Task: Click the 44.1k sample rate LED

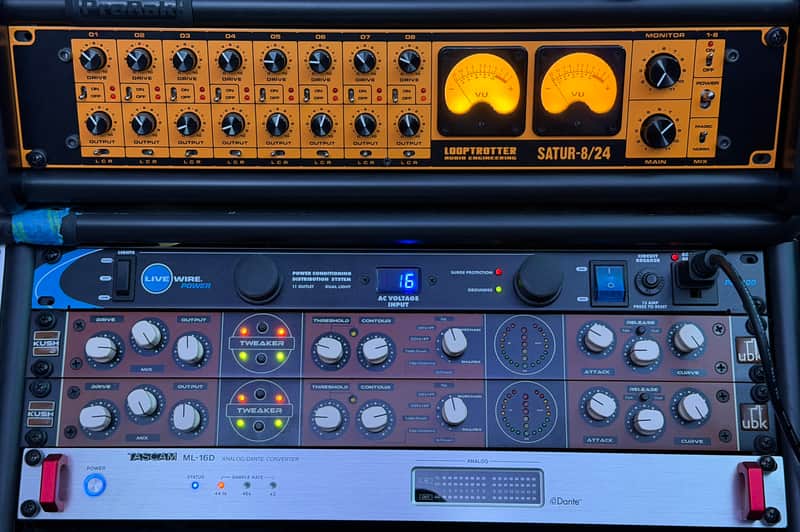Action: pyautogui.click(x=221, y=486)
